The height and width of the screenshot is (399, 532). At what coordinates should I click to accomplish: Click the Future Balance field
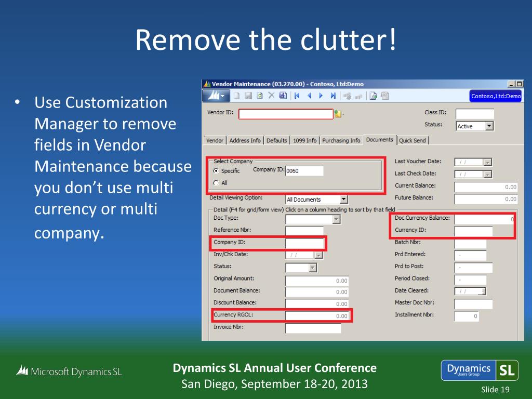point(486,199)
